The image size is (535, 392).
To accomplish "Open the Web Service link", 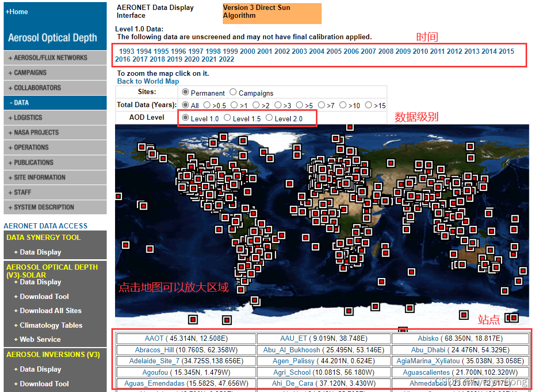I will (x=40, y=340).
